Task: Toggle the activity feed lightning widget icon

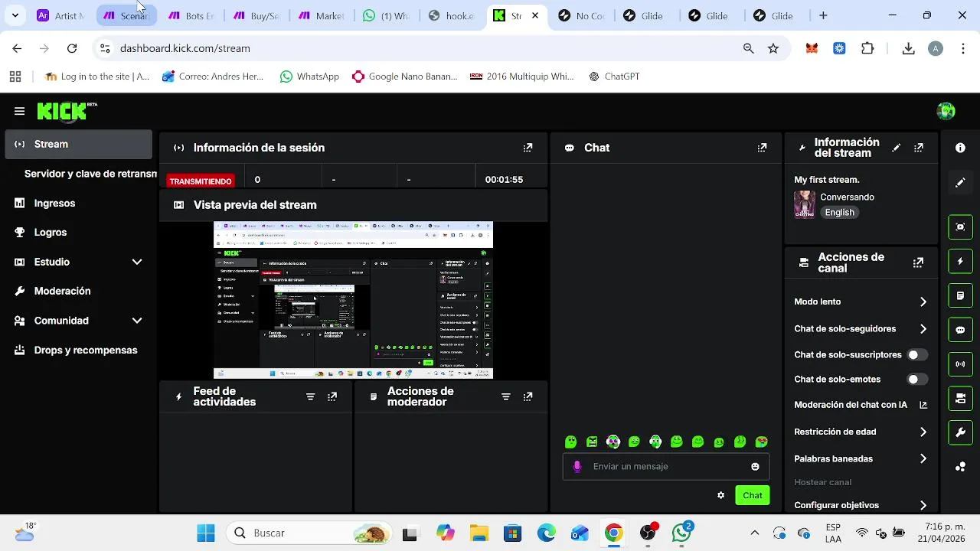Action: coord(960,261)
